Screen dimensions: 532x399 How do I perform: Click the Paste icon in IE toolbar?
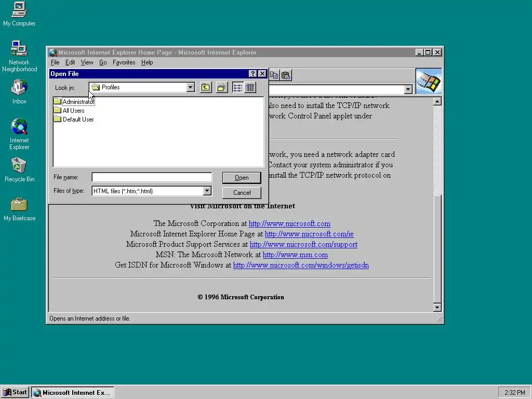[x=286, y=75]
